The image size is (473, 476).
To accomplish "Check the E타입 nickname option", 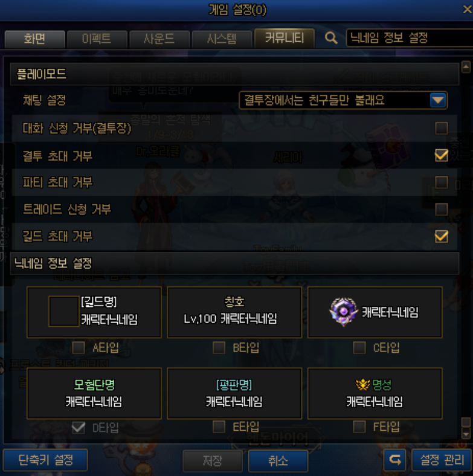I will tap(219, 426).
